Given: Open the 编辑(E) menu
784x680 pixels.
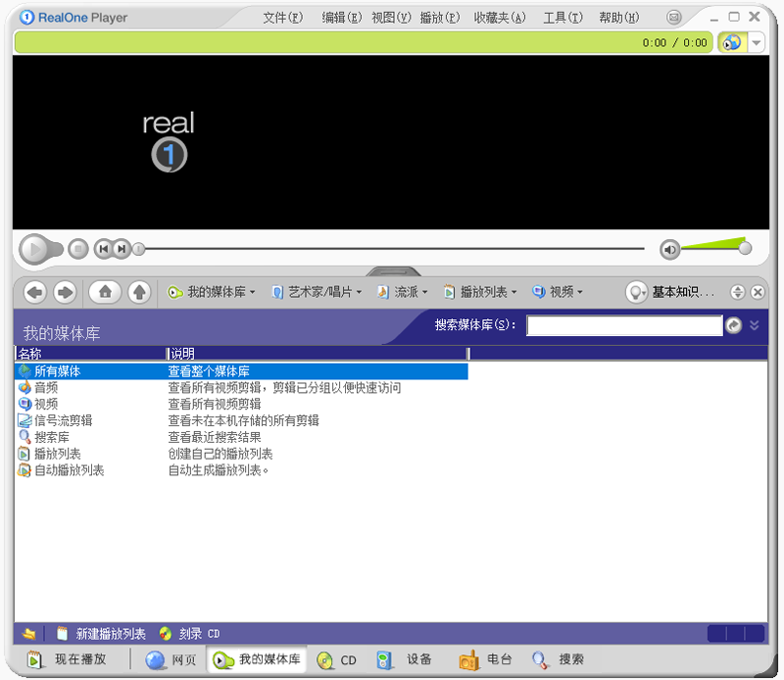Looking at the screenshot, I should tap(341, 18).
